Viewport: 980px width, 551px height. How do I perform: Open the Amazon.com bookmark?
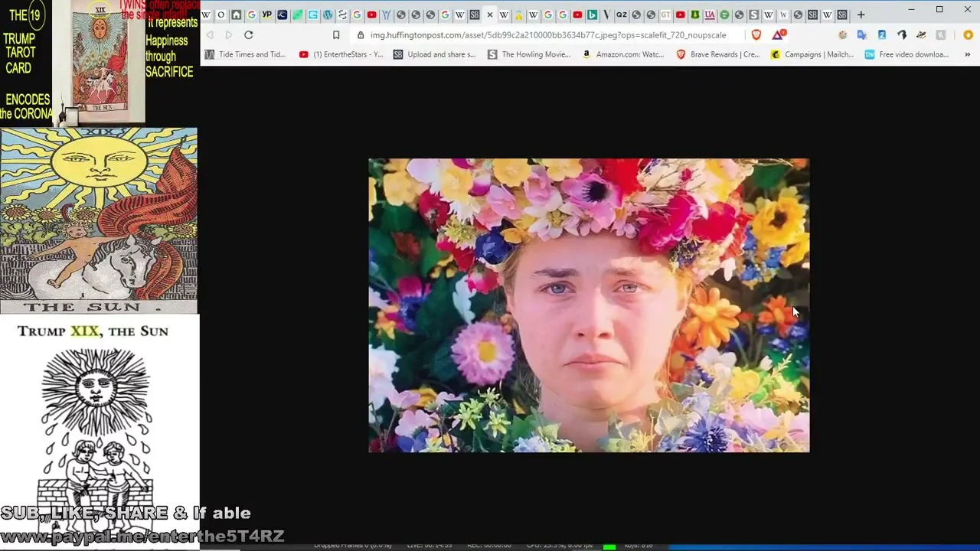point(622,54)
